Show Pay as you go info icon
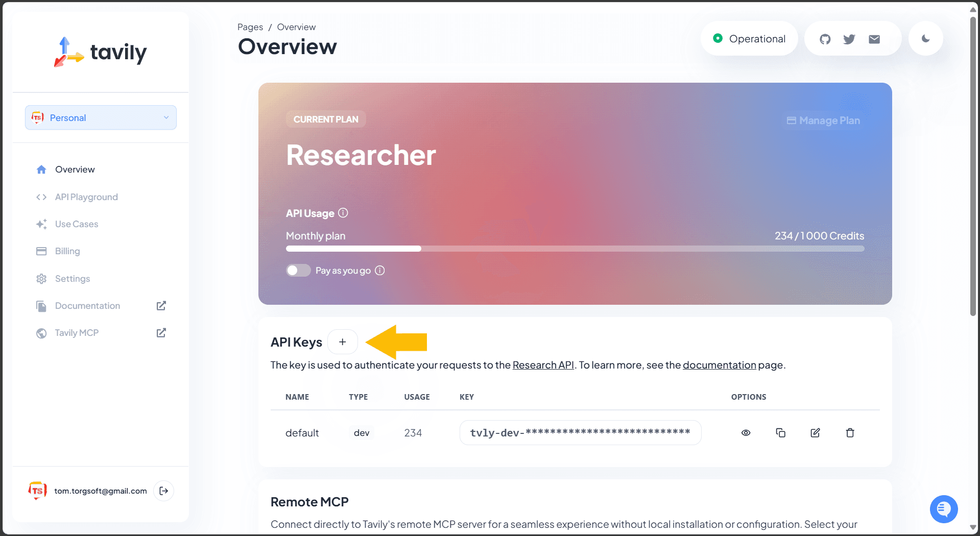Image resolution: width=980 pixels, height=536 pixels. pyautogui.click(x=380, y=271)
